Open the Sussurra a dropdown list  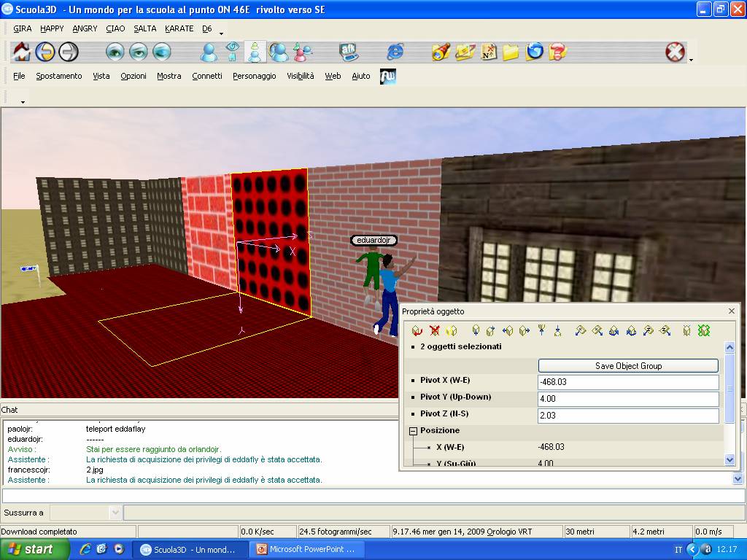(115, 513)
